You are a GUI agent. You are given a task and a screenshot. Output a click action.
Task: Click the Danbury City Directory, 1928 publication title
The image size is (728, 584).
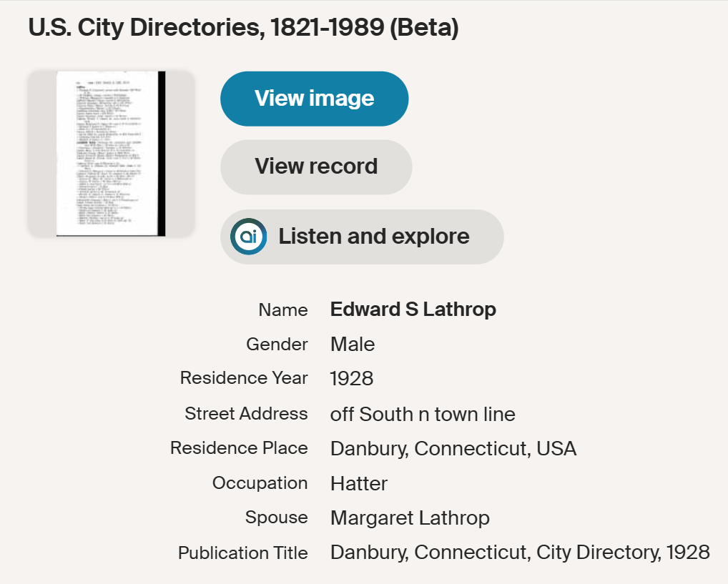point(520,553)
